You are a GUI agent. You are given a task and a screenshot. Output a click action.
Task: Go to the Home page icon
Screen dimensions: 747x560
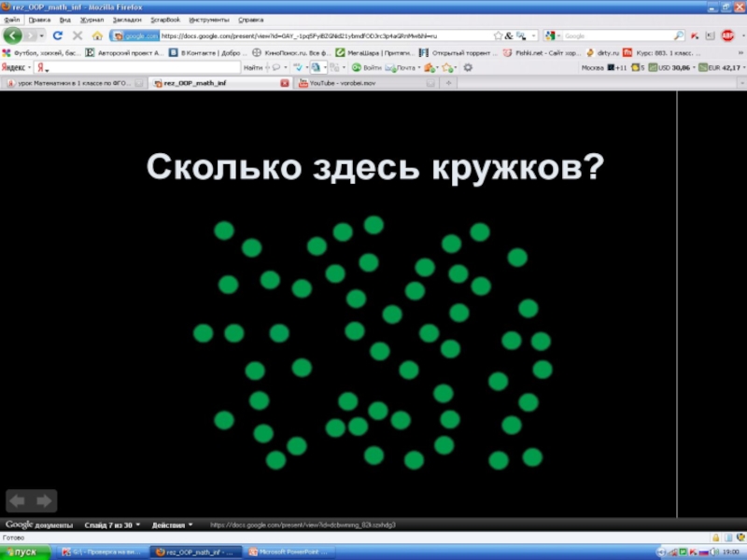pos(97,35)
